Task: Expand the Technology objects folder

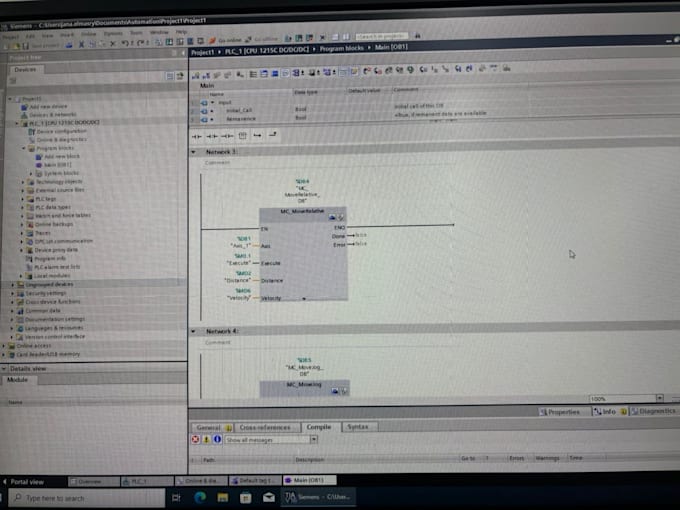Action: (23, 182)
